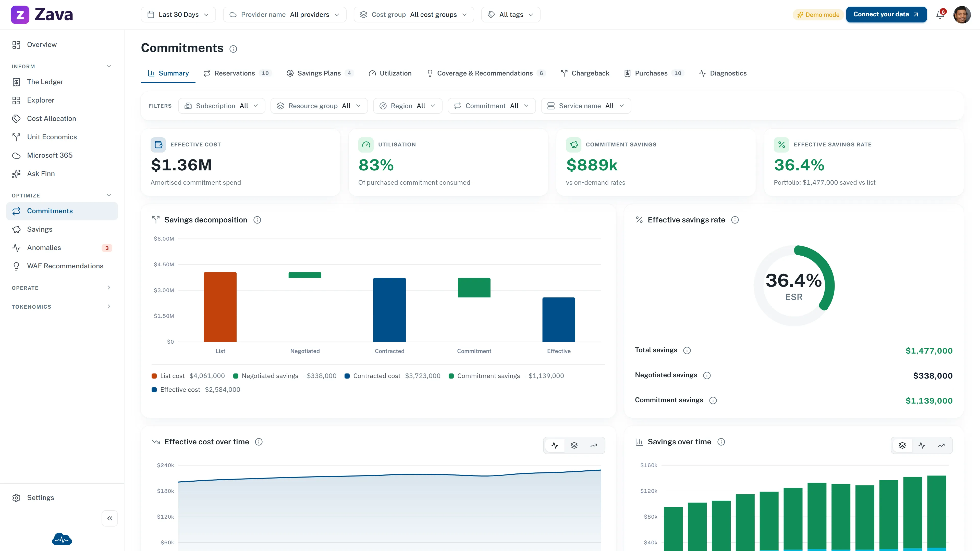Image resolution: width=980 pixels, height=551 pixels.
Task: Open the Last 30 Days date dropdown
Action: tap(178, 15)
